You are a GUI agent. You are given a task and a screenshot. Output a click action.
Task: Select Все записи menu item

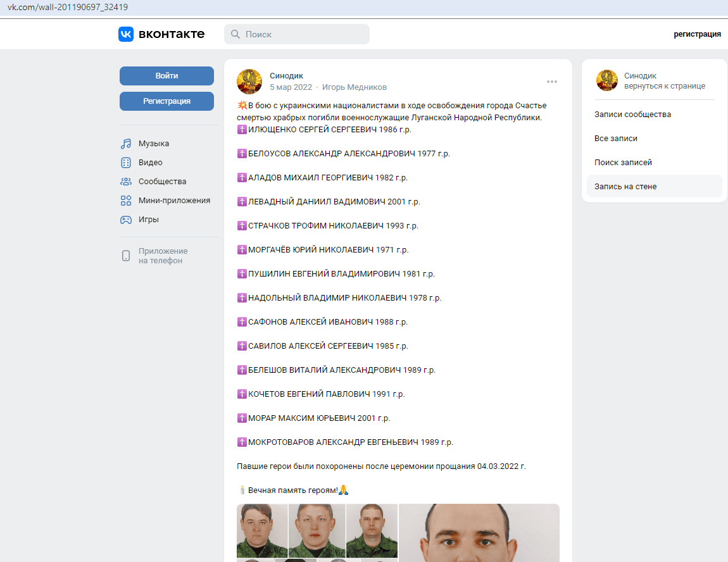click(x=654, y=139)
